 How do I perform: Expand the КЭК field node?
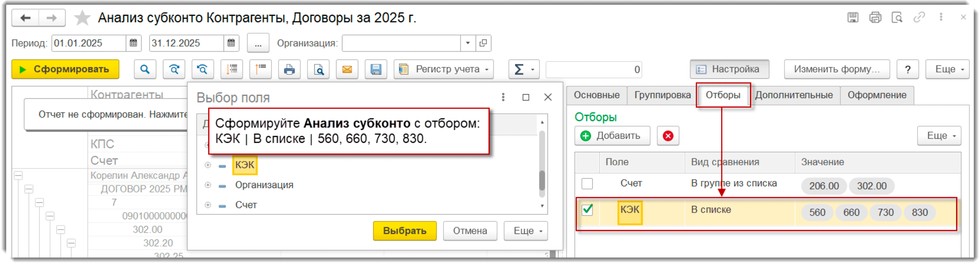point(208,165)
